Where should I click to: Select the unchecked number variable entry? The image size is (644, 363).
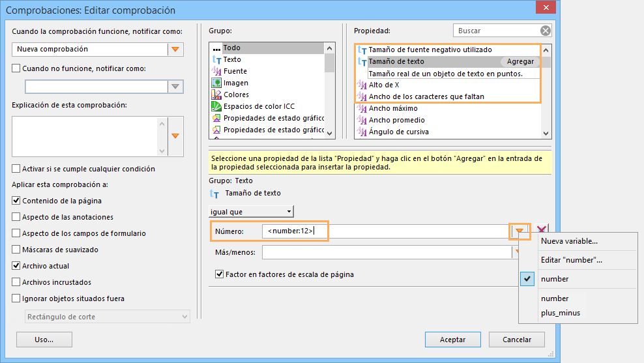coord(555,298)
